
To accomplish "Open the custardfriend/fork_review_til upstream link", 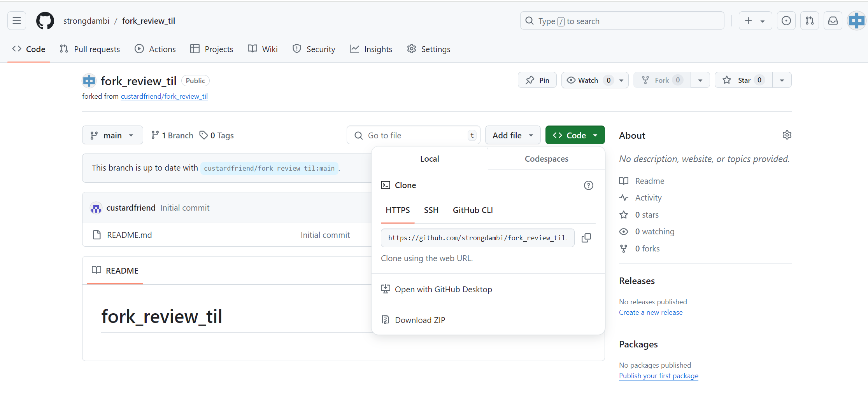I will coord(164,96).
